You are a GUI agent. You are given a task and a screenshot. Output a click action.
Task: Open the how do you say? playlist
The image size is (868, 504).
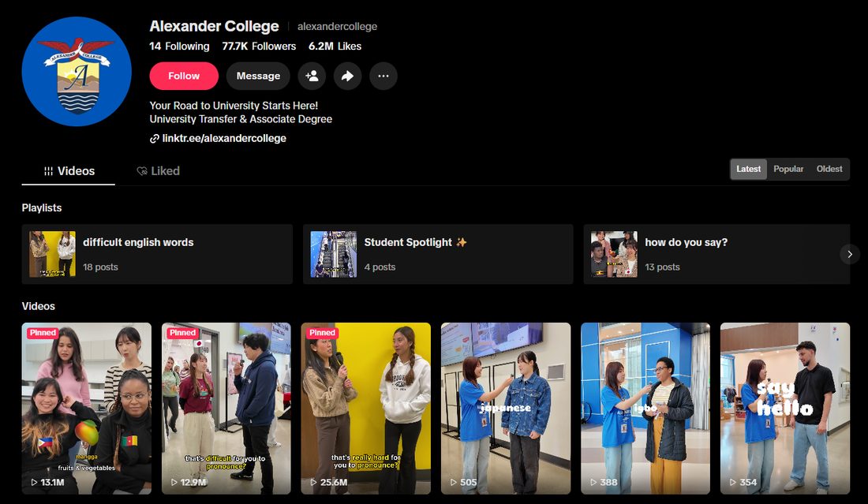pyautogui.click(x=716, y=254)
